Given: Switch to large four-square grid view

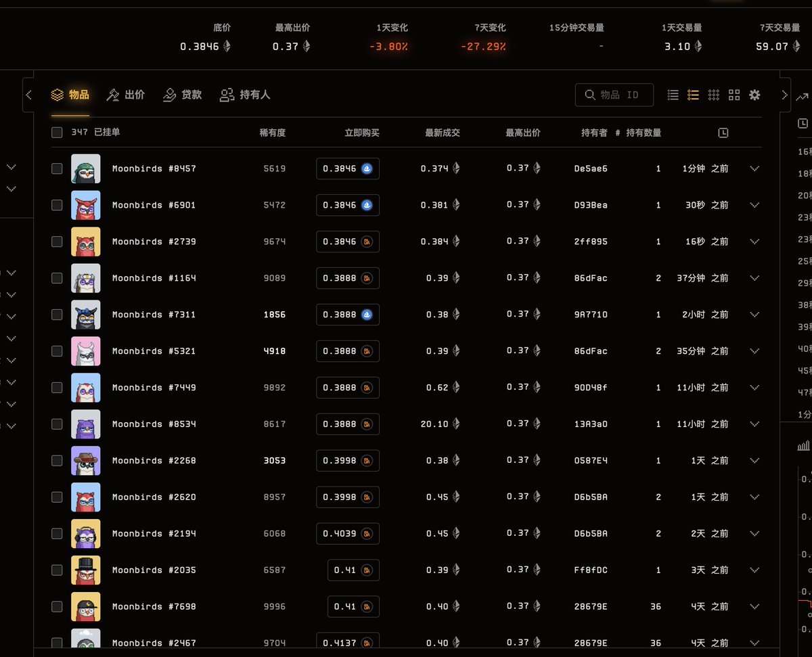Looking at the screenshot, I should pyautogui.click(x=734, y=95).
